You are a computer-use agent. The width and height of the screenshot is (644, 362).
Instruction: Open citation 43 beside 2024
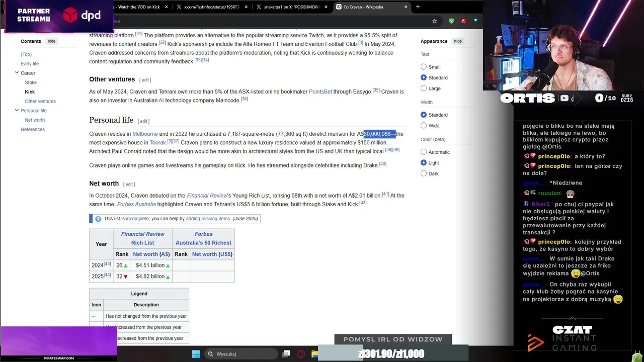107,264
